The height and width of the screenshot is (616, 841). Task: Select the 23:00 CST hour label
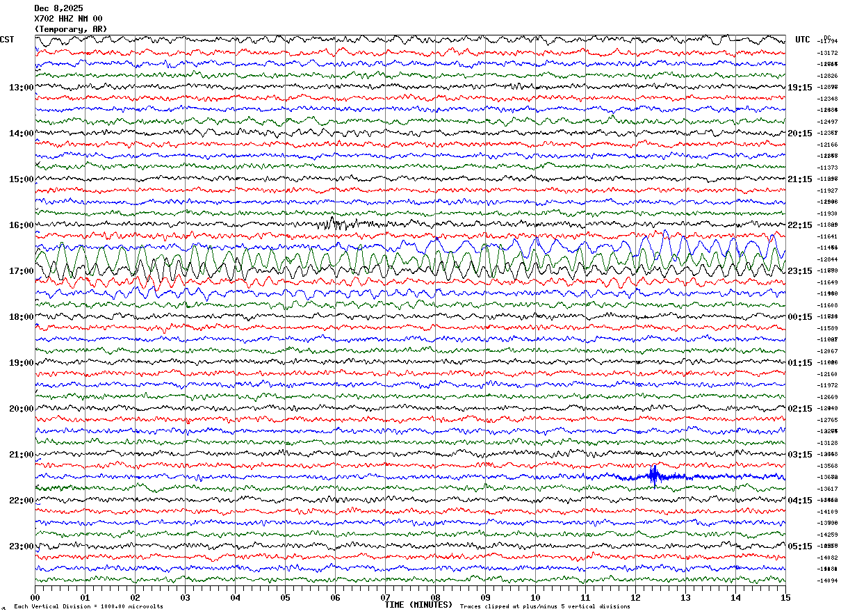click(x=22, y=546)
